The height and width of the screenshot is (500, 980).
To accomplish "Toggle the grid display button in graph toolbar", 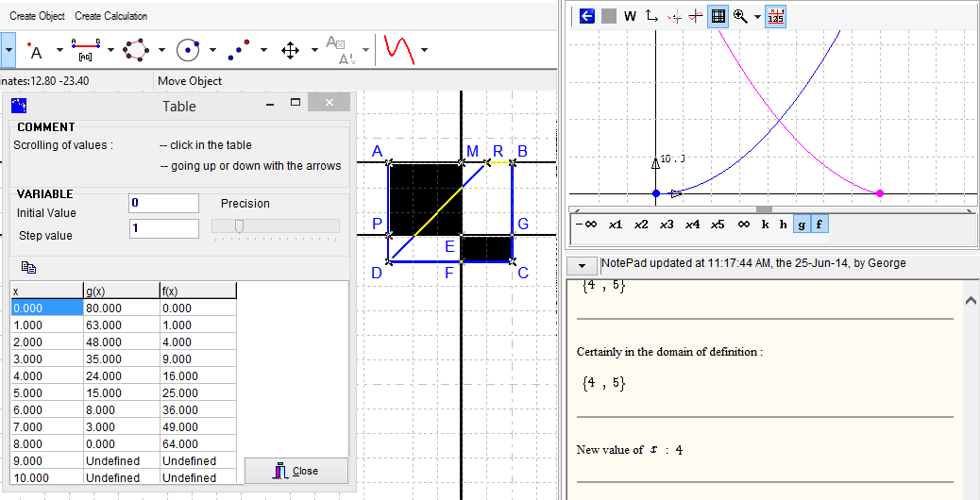I will coord(718,16).
